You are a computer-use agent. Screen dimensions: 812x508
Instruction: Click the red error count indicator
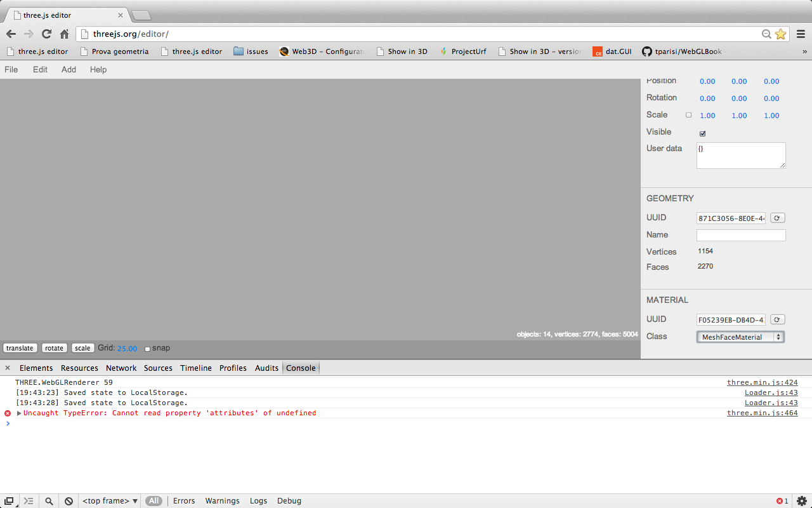click(782, 501)
